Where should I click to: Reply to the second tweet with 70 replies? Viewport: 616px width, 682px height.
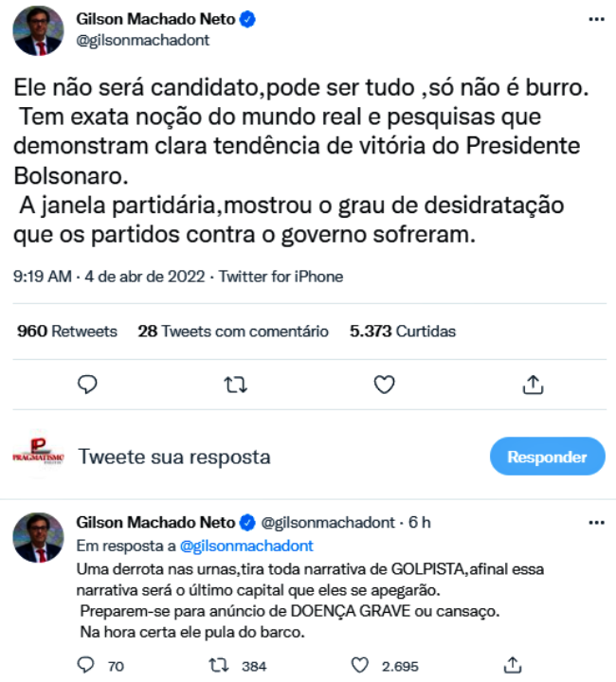(87, 665)
